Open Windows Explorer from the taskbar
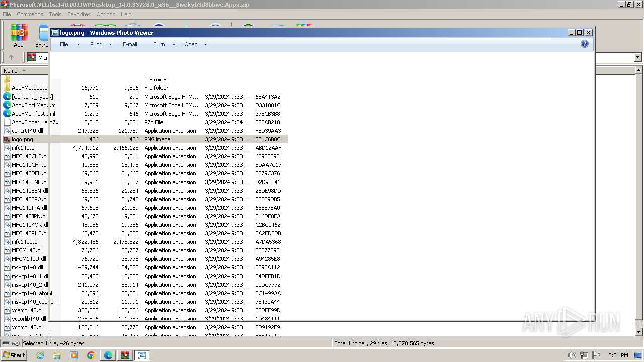 [57, 355]
